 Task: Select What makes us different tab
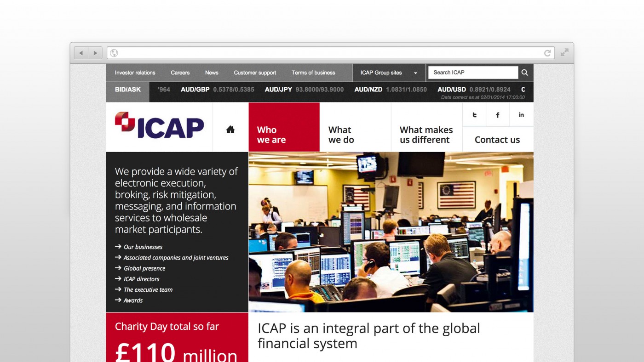point(427,127)
